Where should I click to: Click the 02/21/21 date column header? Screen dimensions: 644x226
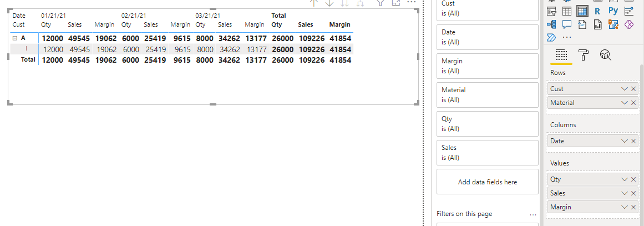coord(134,16)
